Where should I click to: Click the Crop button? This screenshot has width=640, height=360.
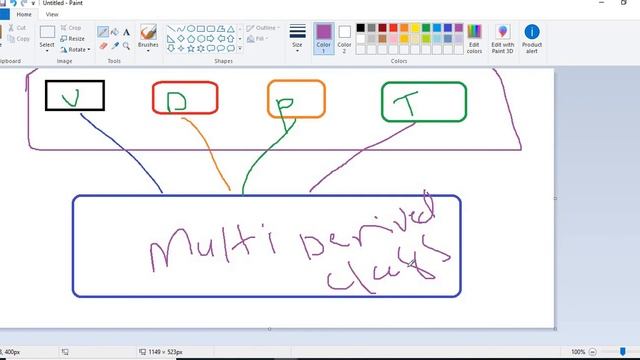[x=71, y=28]
